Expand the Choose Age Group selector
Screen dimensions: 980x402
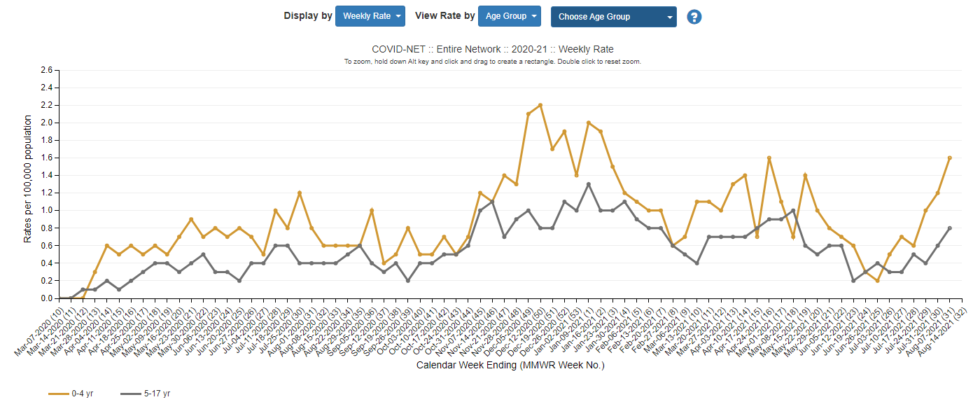click(x=614, y=17)
